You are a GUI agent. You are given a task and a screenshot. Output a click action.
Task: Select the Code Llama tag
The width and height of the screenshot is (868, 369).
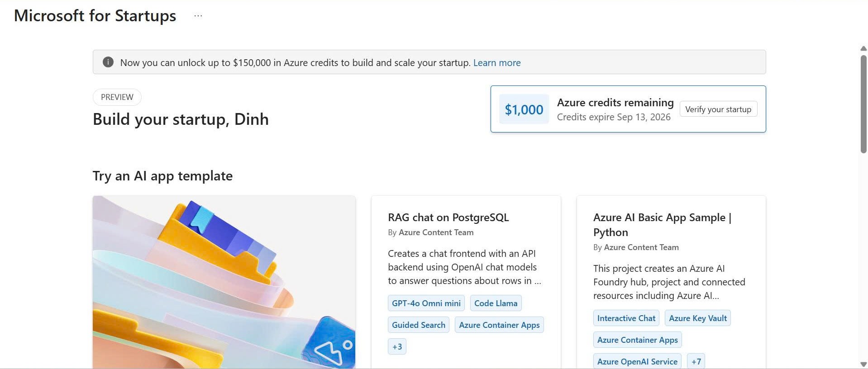496,303
